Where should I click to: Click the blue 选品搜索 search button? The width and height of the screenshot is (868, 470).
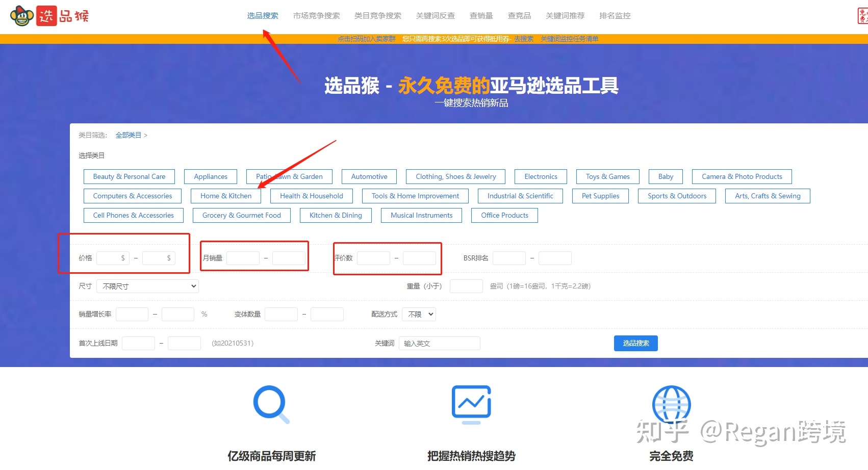pyautogui.click(x=635, y=343)
